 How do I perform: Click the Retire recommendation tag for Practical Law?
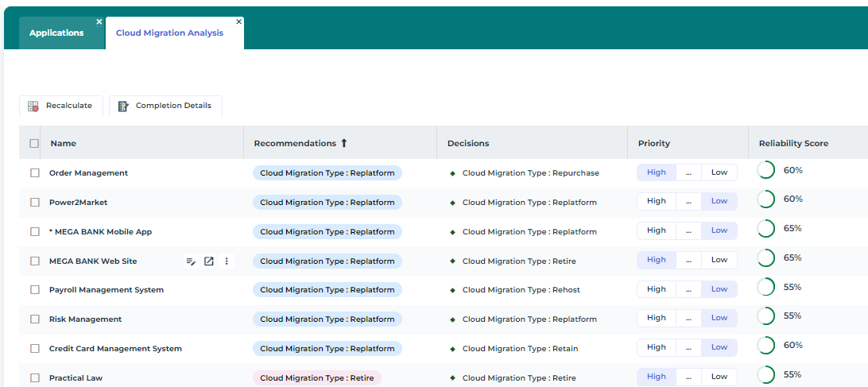coord(316,378)
